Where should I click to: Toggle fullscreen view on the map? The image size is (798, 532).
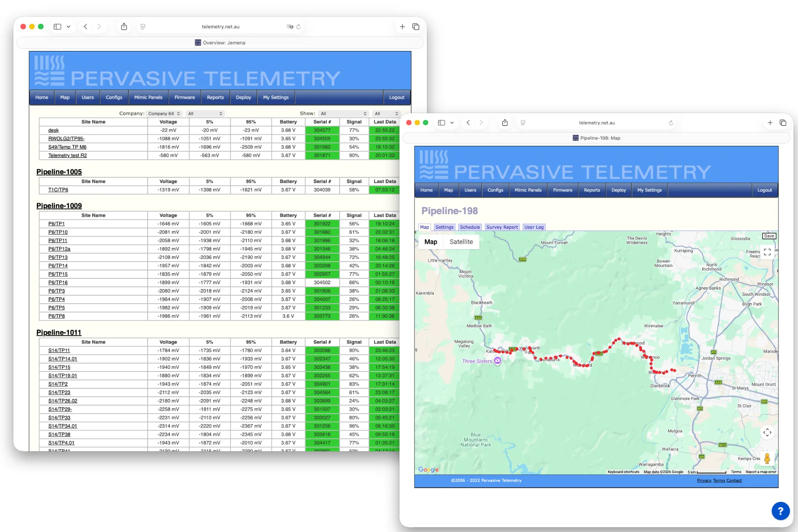click(x=767, y=252)
